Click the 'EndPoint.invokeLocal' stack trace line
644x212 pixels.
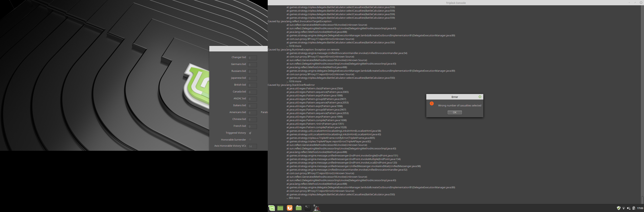(342, 163)
